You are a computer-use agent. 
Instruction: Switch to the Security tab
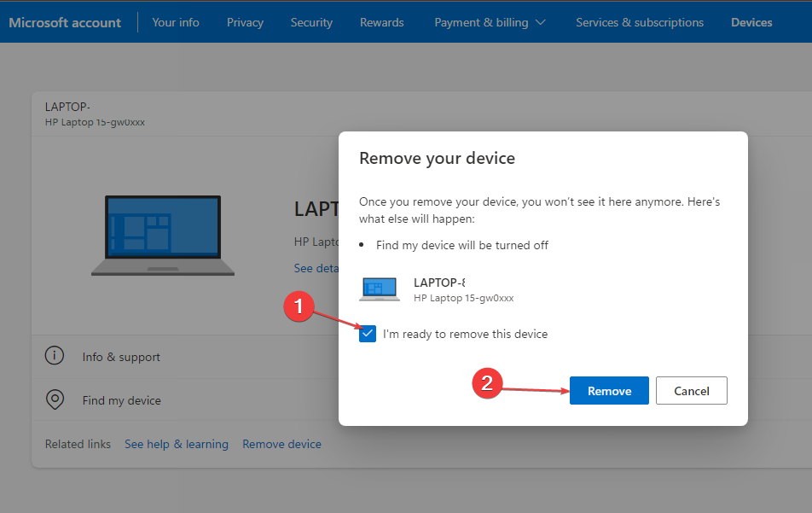pyautogui.click(x=311, y=22)
